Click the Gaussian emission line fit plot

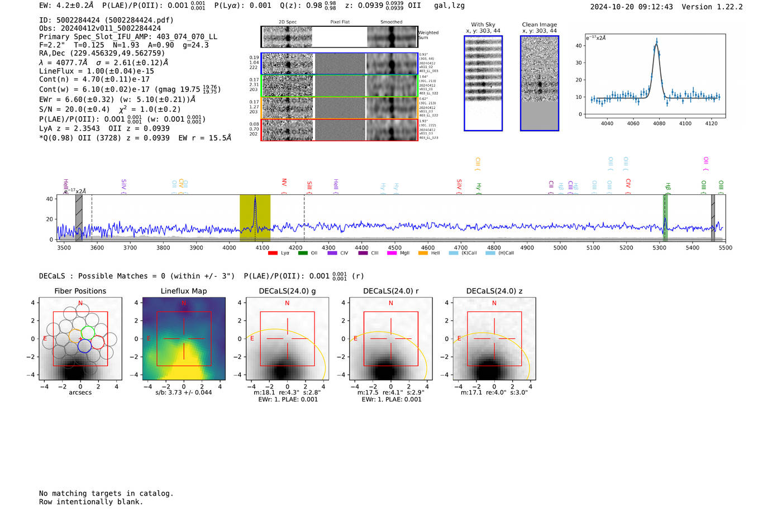[655, 76]
